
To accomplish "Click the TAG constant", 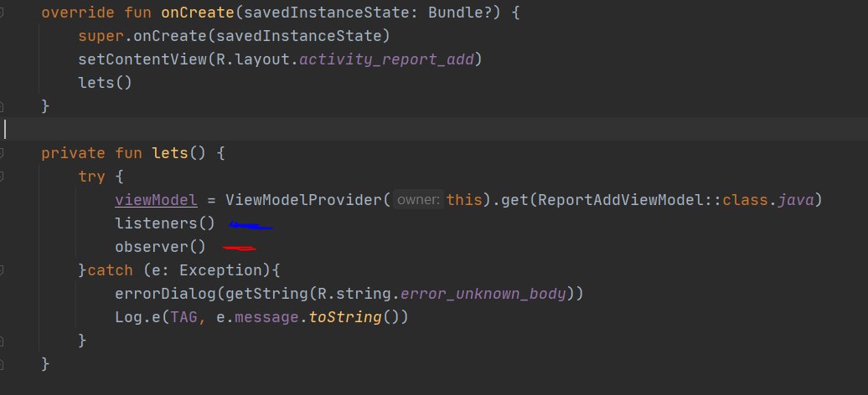I will click(183, 317).
